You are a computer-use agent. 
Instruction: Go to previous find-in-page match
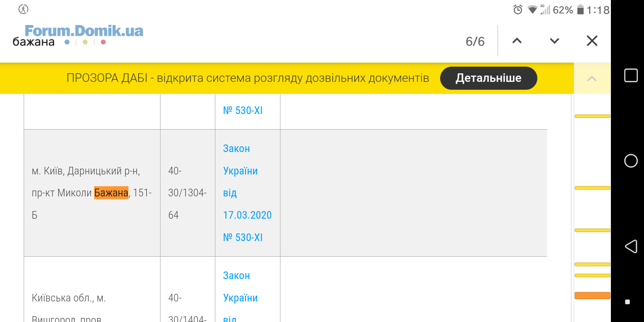(x=517, y=41)
